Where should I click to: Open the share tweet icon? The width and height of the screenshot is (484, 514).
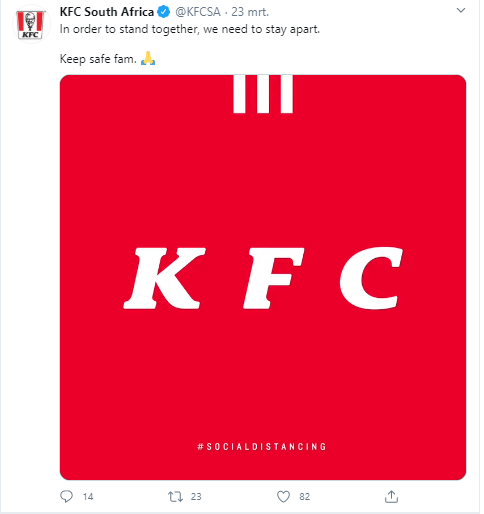[391, 496]
